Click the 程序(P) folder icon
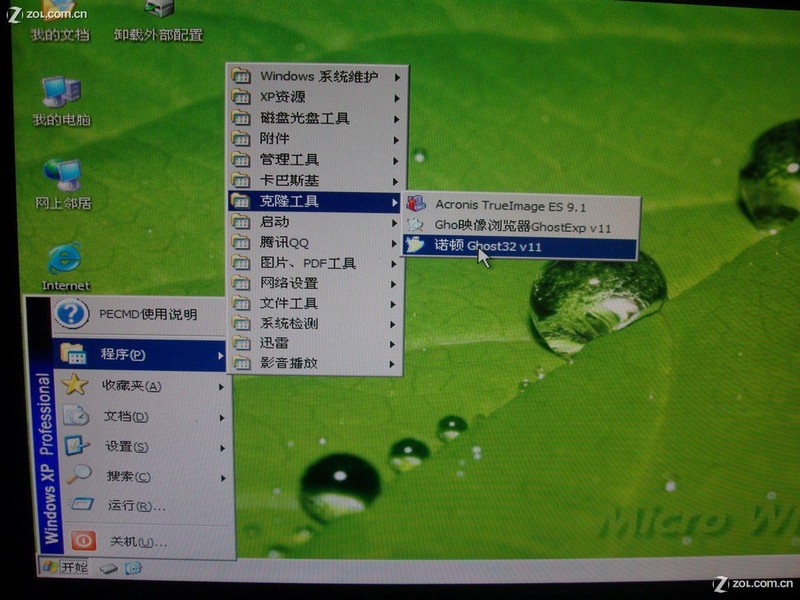 [x=73, y=354]
